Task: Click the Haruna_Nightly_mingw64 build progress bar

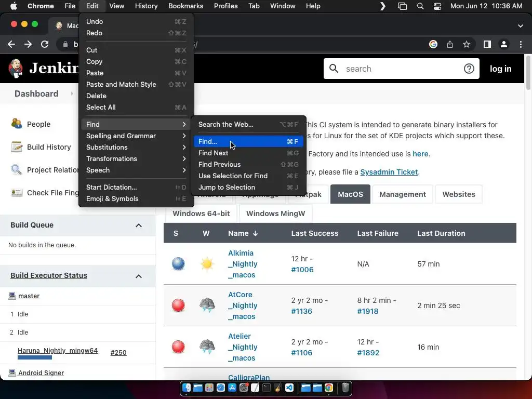Action: point(35,357)
